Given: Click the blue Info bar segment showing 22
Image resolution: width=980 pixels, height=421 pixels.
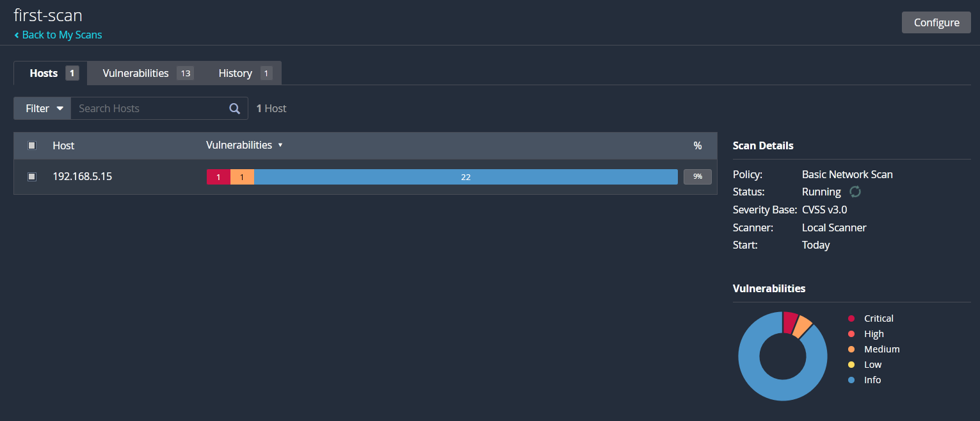Looking at the screenshot, I should tap(466, 177).
